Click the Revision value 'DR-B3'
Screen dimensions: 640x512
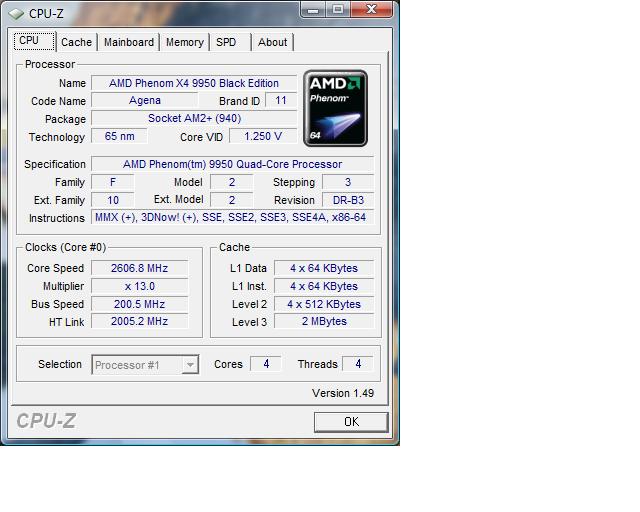(348, 200)
